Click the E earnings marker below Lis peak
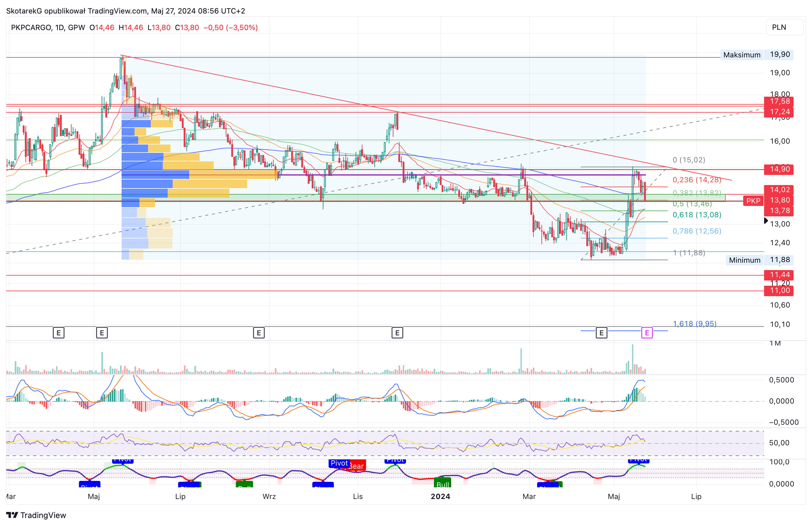The width and height of the screenshot is (812, 526). (x=397, y=333)
